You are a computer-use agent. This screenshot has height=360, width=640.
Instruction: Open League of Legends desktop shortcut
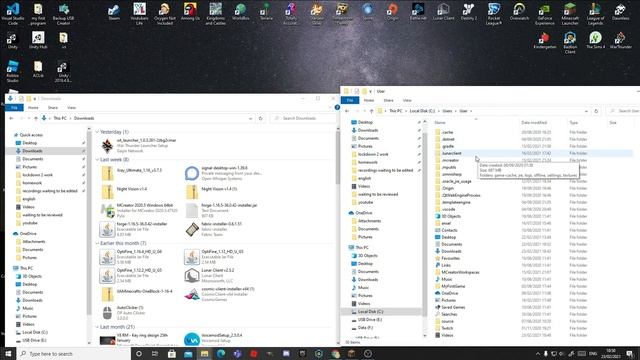click(595, 13)
